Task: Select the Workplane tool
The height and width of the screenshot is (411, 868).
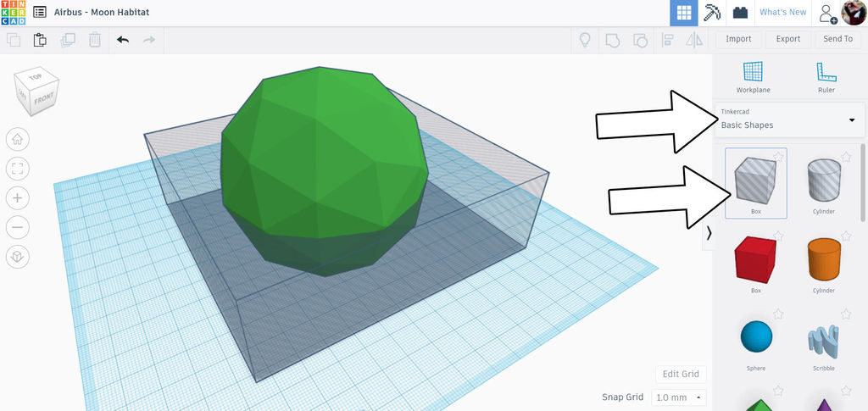Action: pyautogui.click(x=753, y=77)
